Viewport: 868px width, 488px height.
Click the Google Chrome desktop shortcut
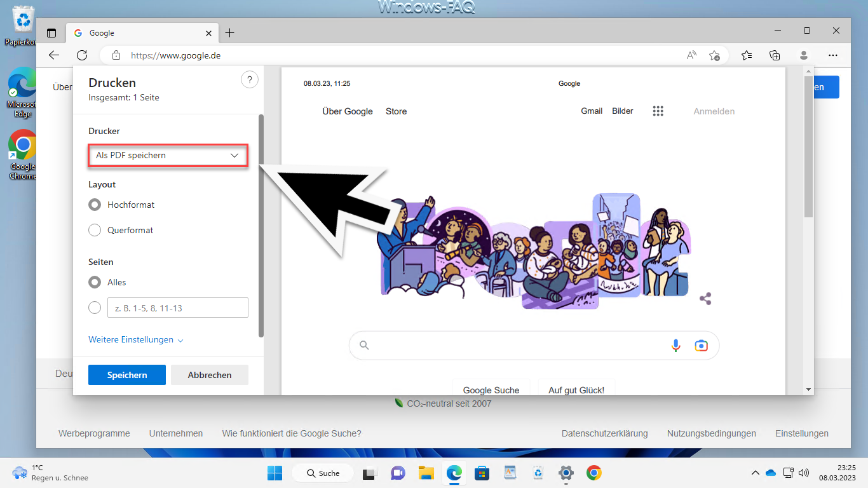pos(23,155)
